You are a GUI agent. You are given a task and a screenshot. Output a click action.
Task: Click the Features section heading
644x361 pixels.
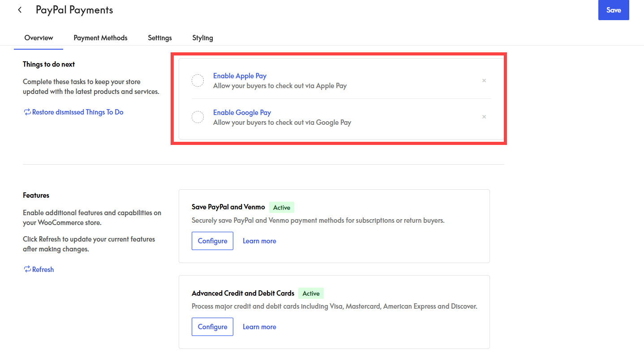click(36, 195)
